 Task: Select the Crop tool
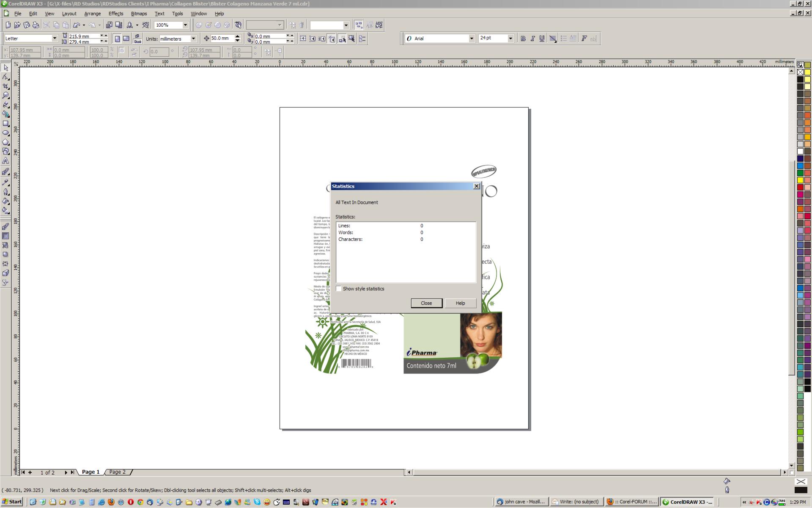tap(5, 86)
